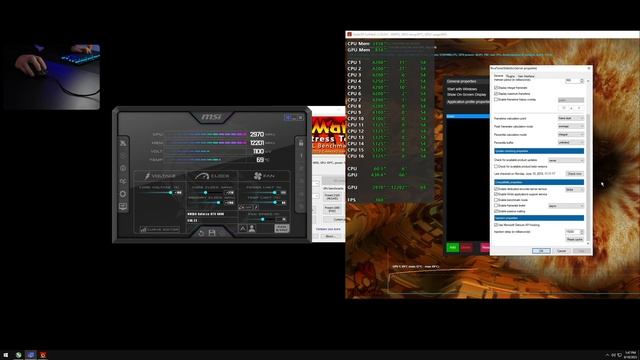Open Curve Editor in Afterburner
Screen dimensions: 640x360
(160, 229)
